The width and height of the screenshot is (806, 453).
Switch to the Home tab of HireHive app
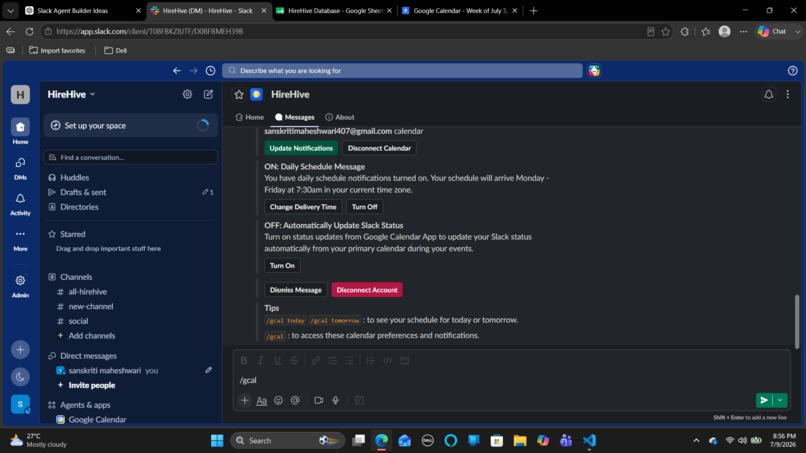tap(250, 117)
